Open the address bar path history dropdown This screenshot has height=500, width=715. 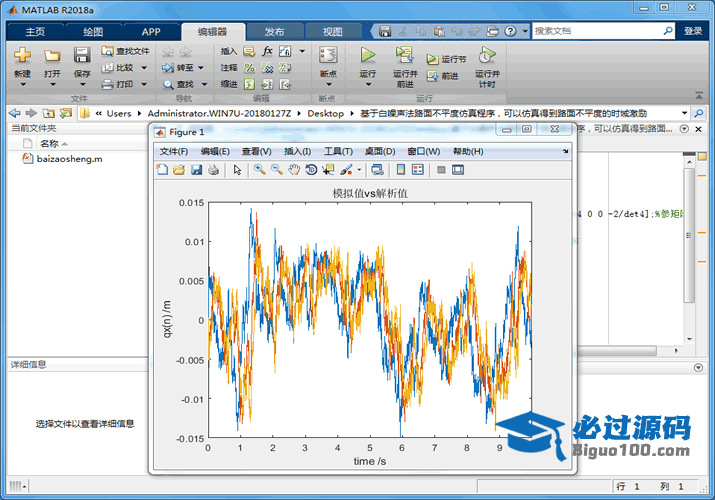(x=684, y=113)
